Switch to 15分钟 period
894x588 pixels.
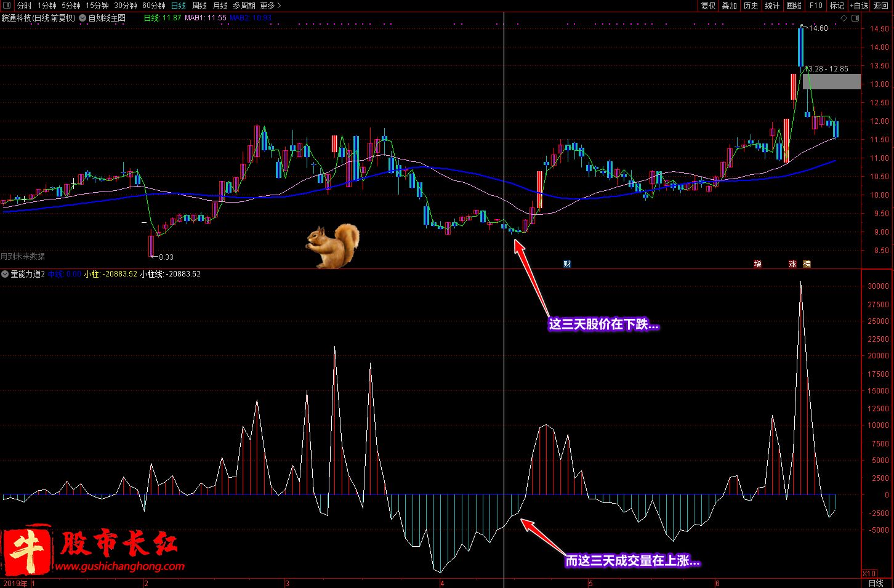(x=97, y=6)
